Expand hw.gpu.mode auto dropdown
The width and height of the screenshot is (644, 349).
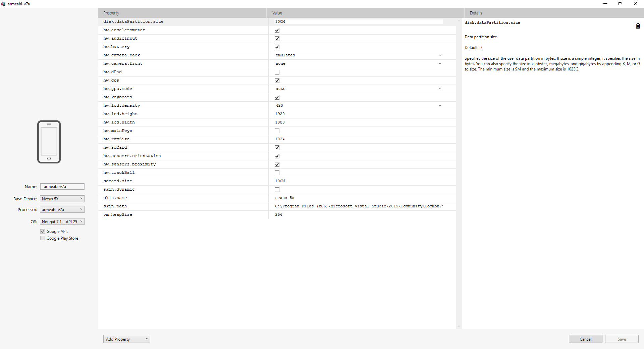pyautogui.click(x=359, y=89)
